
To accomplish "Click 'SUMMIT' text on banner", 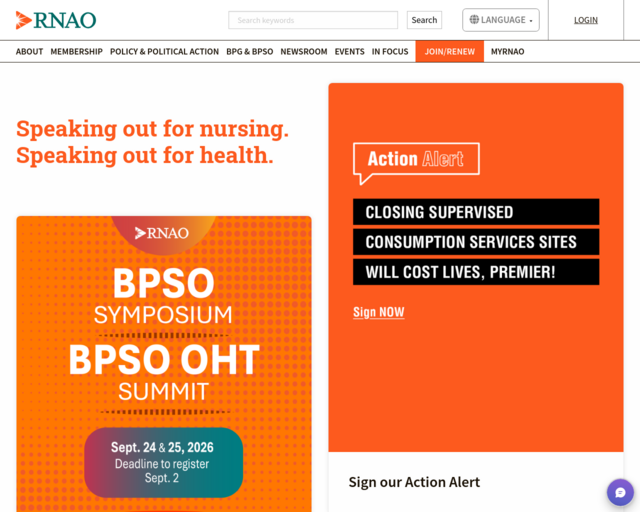I will [164, 392].
